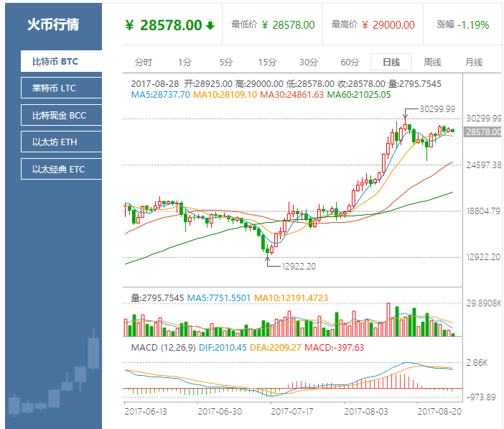The height and width of the screenshot is (429, 504).
Task: Click the 最低价 ¥ 28578.00 value
Action: (289, 24)
